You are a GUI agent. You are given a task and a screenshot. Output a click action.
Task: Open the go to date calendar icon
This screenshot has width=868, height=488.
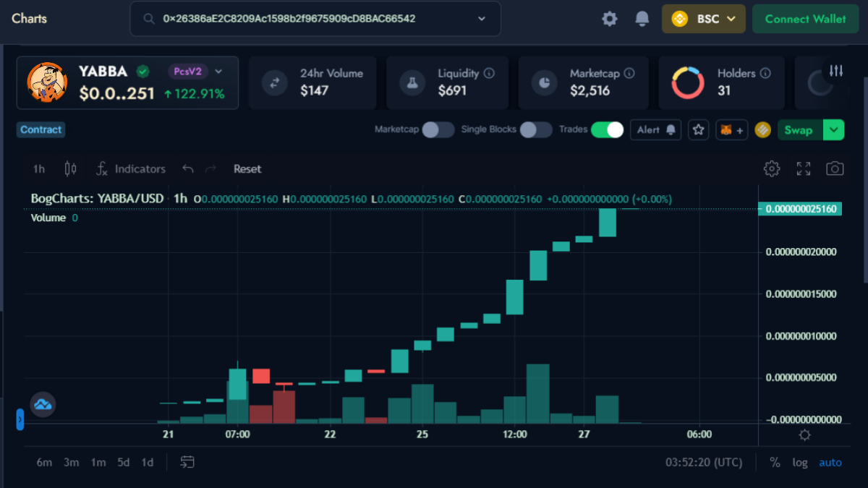click(187, 462)
